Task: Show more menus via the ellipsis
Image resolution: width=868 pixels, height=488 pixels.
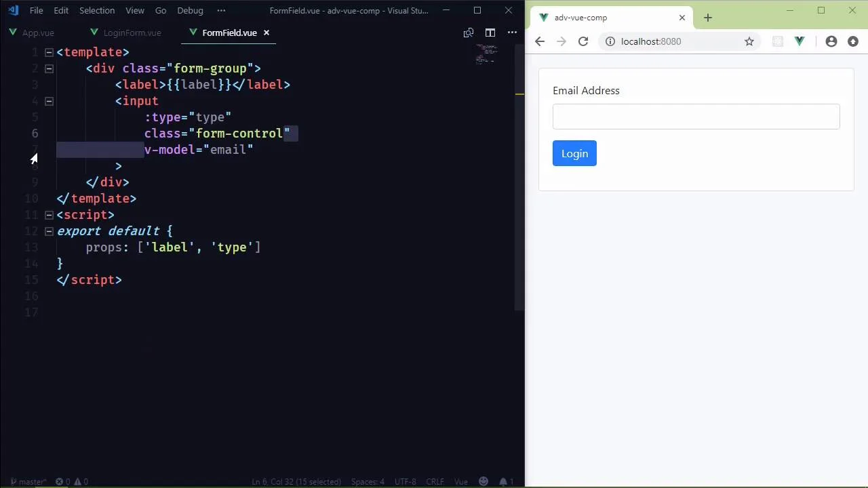Action: [221, 10]
